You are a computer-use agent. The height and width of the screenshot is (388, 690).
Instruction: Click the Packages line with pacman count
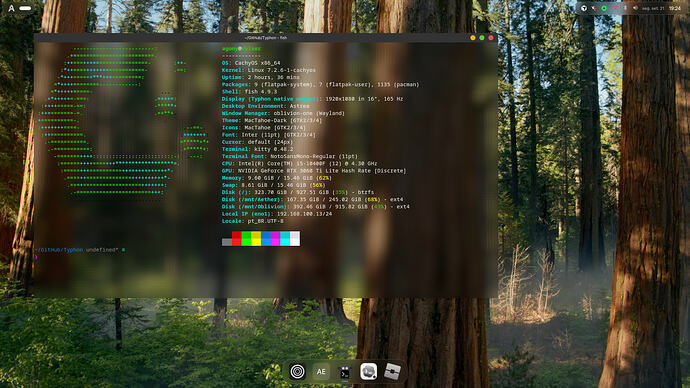click(x=320, y=84)
